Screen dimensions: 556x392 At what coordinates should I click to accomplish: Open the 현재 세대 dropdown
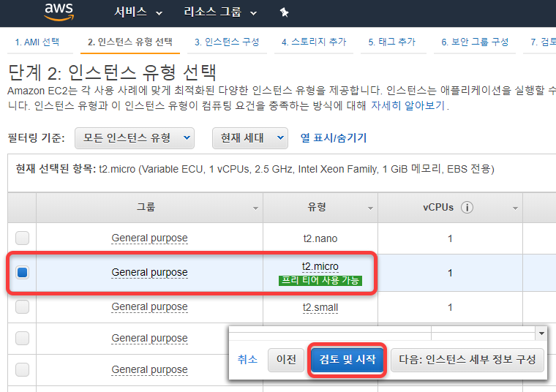[x=250, y=138]
